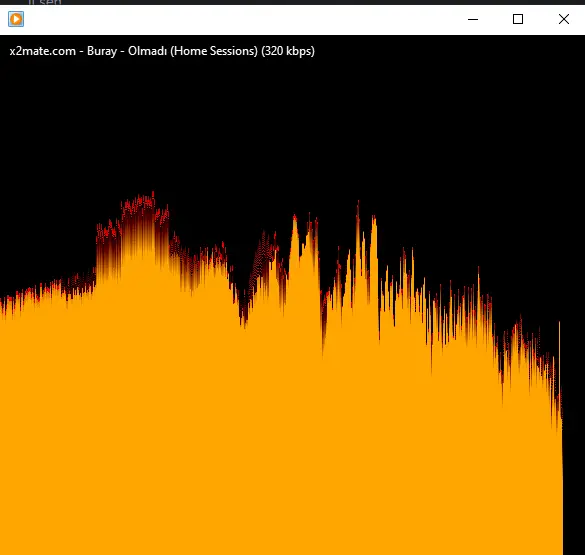Minimize the media player window
This screenshot has height=555, width=585.
click(x=473, y=19)
